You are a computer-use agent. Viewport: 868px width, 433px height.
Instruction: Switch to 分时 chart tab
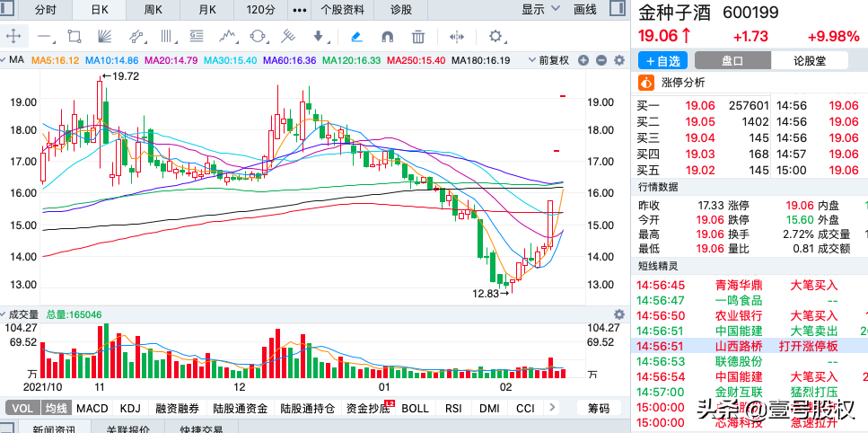(46, 10)
